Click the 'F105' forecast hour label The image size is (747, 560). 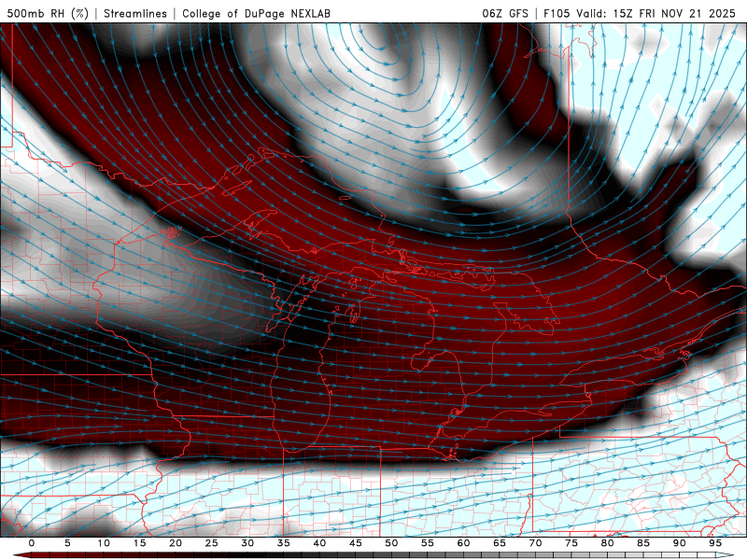pos(557,13)
